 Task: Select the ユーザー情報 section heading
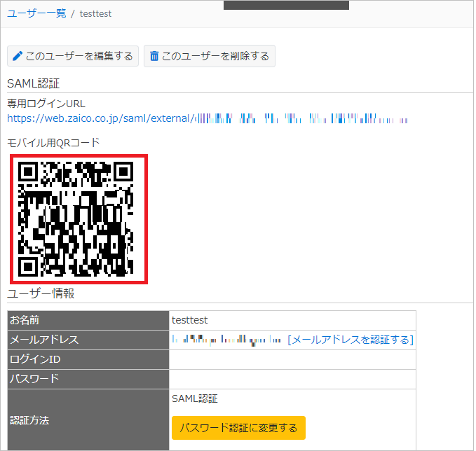[41, 293]
